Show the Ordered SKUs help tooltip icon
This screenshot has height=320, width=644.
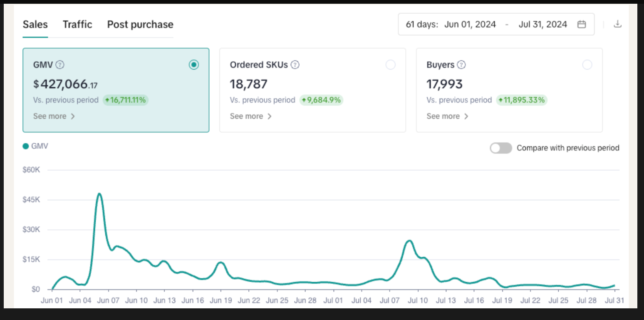295,65
